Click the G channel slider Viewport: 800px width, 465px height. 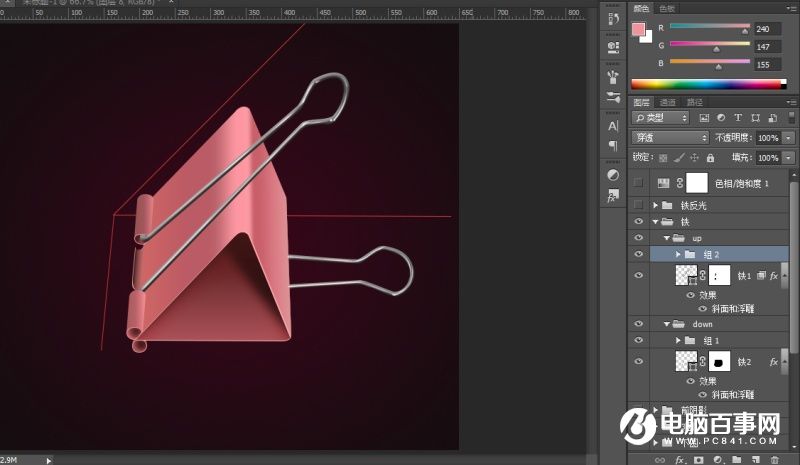710,44
